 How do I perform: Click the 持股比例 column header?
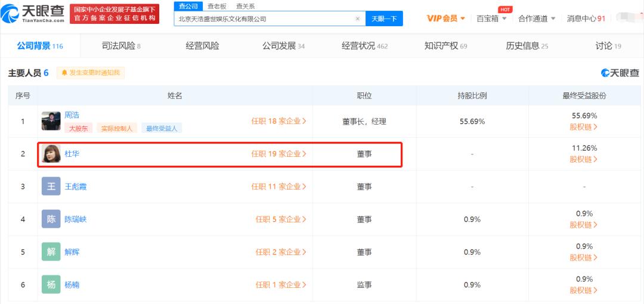(472, 96)
